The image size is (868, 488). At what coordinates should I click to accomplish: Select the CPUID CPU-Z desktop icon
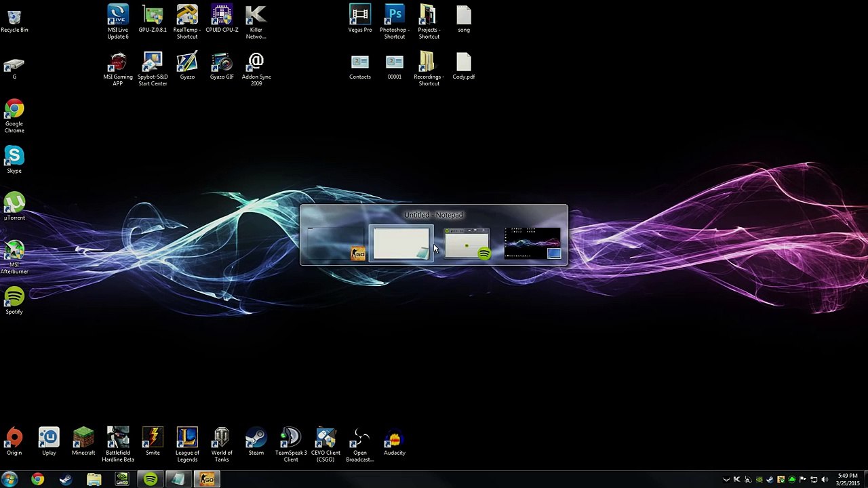(x=222, y=19)
